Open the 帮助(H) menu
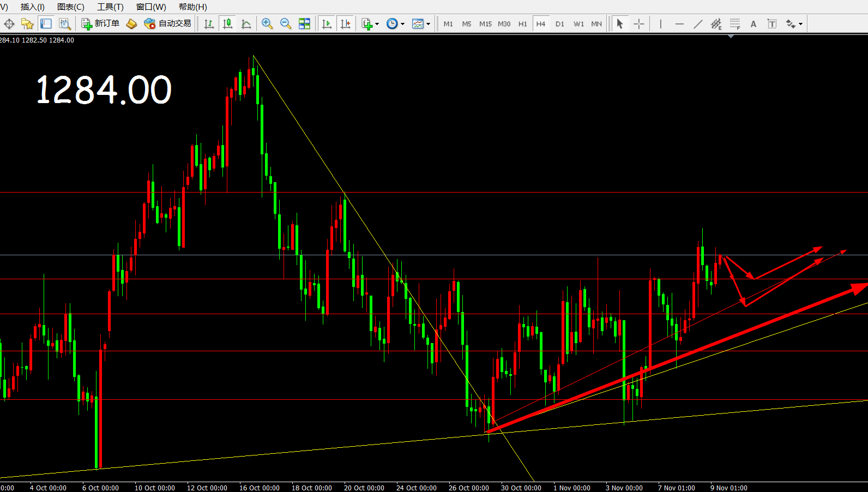Viewport: 868px width, 492px height. [x=193, y=7]
